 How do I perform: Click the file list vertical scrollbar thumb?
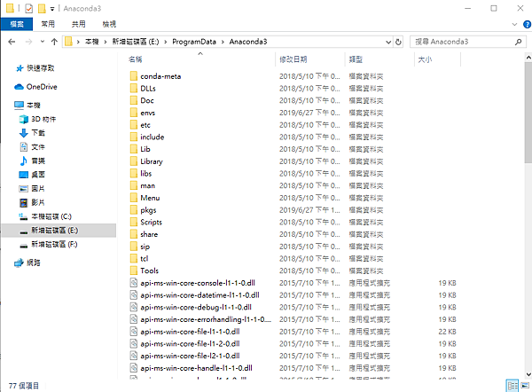[x=528, y=112]
